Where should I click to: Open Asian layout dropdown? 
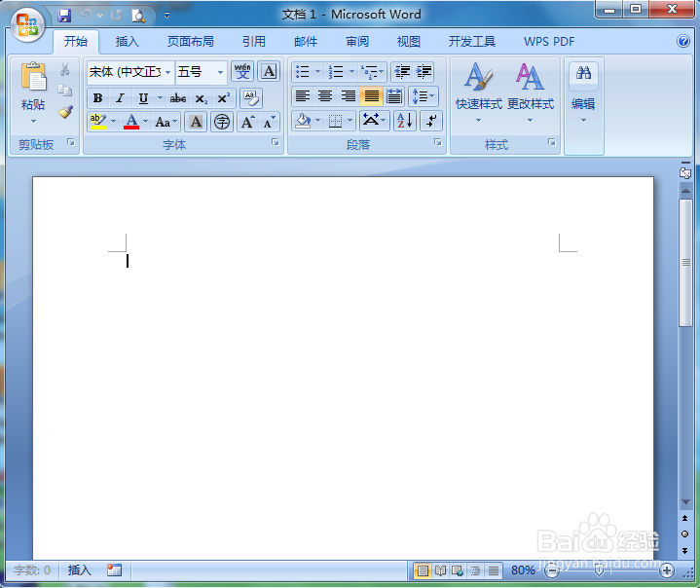(x=375, y=121)
